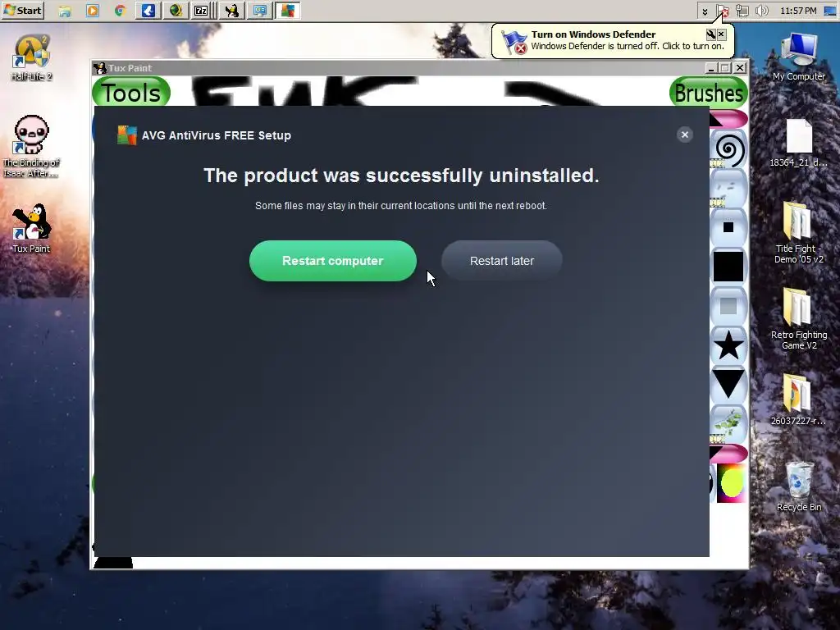
Task: Open the Half-Life 2 desktop shortcut
Action: [31, 58]
